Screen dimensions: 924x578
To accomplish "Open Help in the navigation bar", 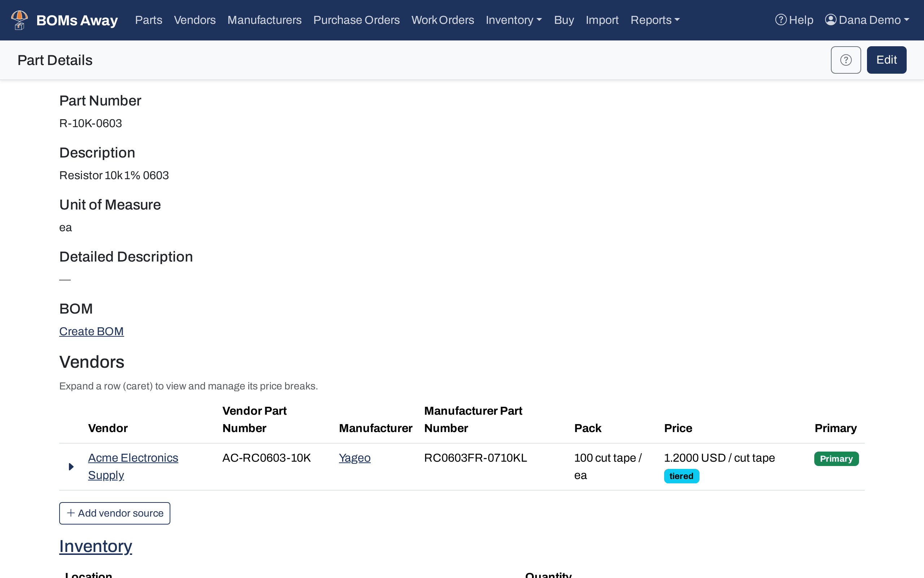I will pyautogui.click(x=794, y=20).
